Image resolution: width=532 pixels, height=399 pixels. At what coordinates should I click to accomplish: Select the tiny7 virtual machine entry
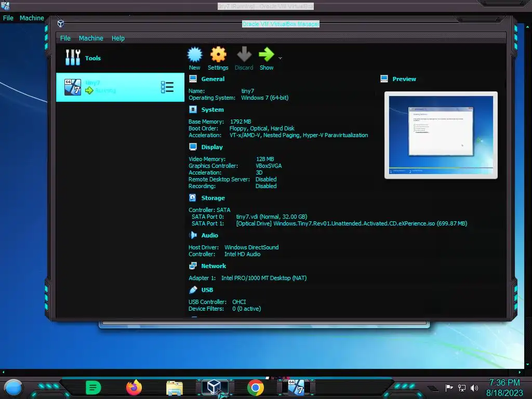(120, 87)
